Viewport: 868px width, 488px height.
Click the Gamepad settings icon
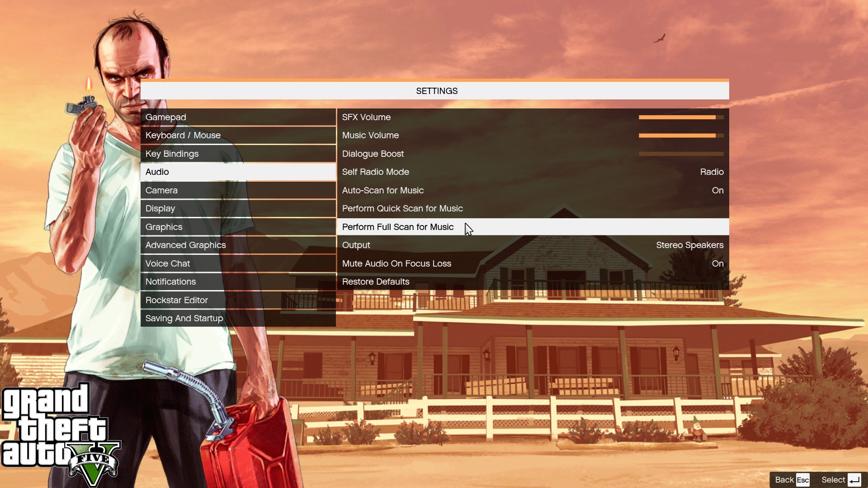[x=237, y=117]
